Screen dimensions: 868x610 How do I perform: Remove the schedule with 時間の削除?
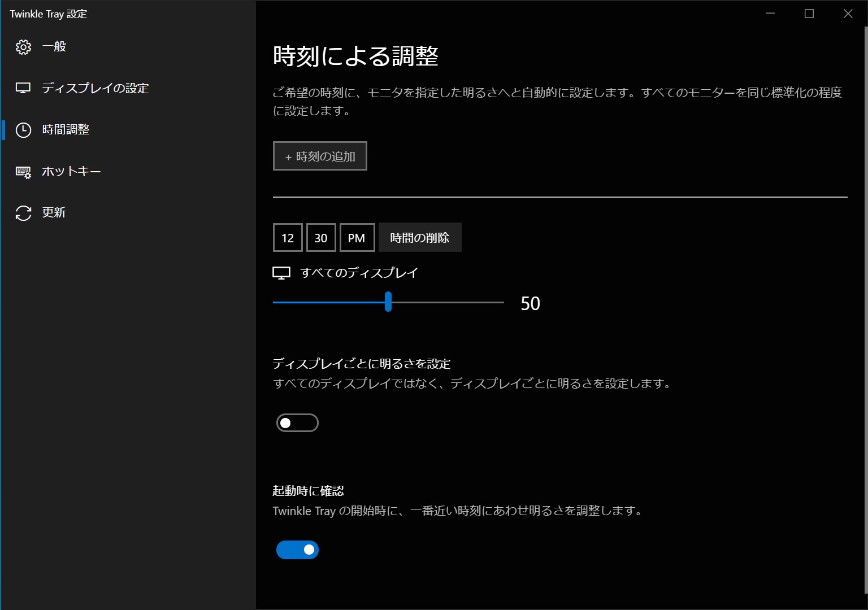tap(420, 237)
